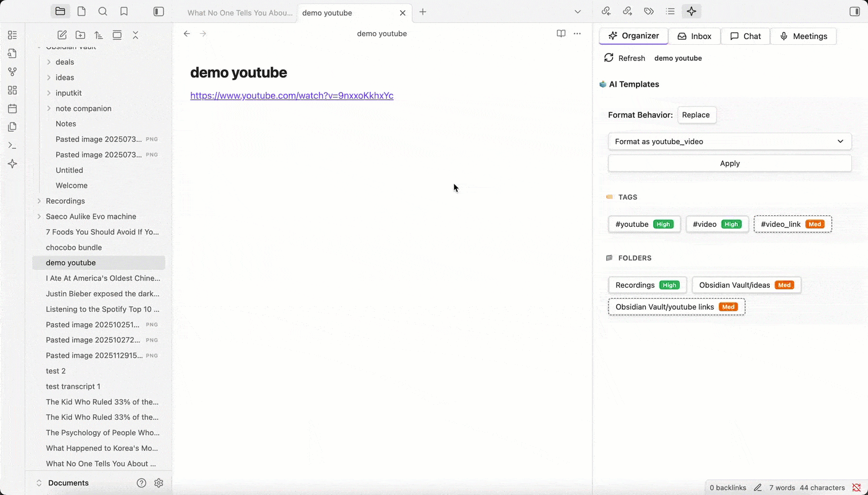
Task: Open the backlinks icon in the top-right toolbar
Action: coord(606,11)
